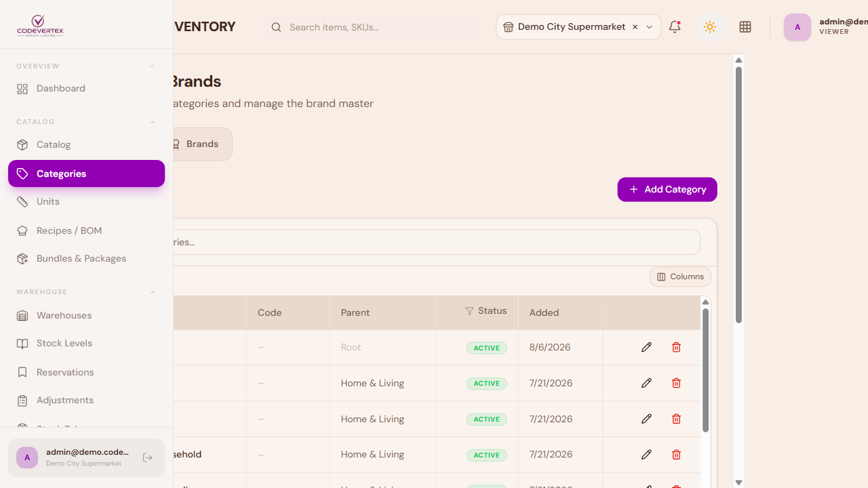The image size is (868, 488).
Task: Open Reservations in sidebar
Action: 86,372
